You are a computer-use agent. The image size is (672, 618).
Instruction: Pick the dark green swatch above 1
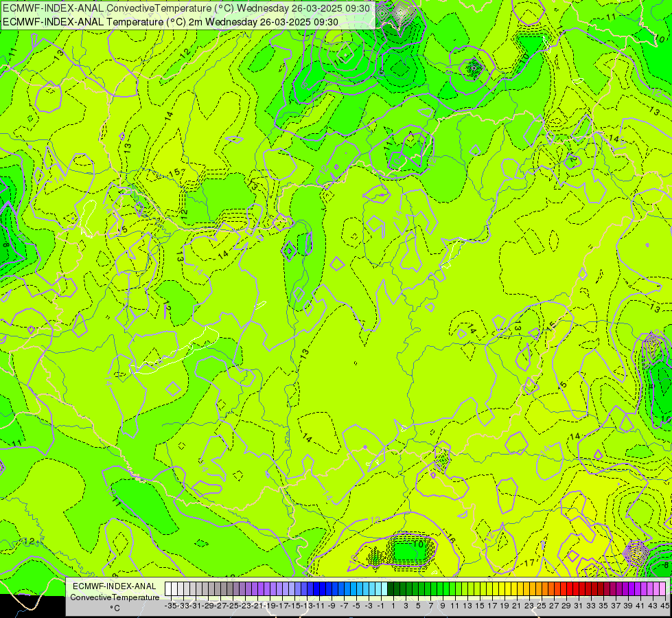coord(391,588)
